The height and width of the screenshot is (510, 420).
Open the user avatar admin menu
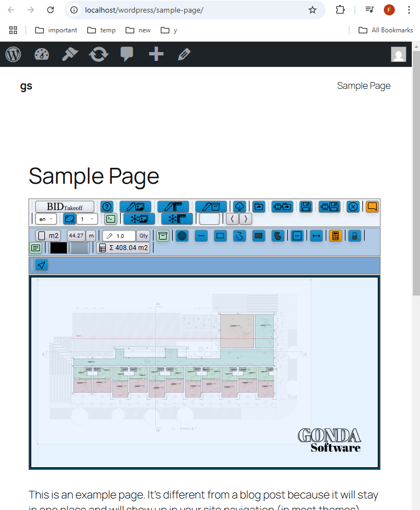(399, 54)
